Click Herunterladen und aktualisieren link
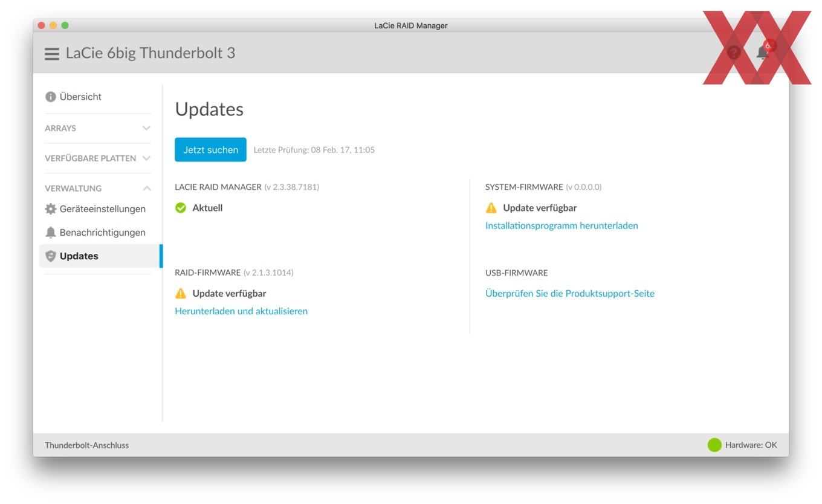 [241, 311]
